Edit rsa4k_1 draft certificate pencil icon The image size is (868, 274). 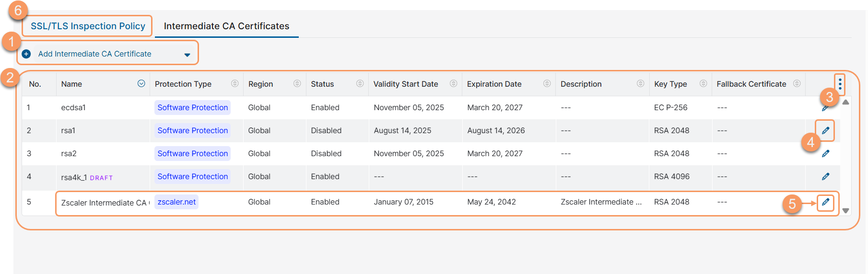click(825, 176)
